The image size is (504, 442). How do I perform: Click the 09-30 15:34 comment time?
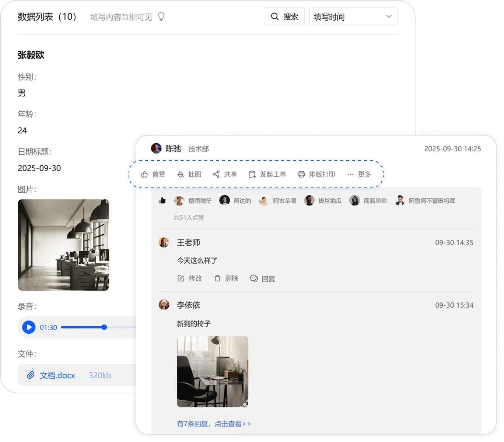click(x=454, y=305)
